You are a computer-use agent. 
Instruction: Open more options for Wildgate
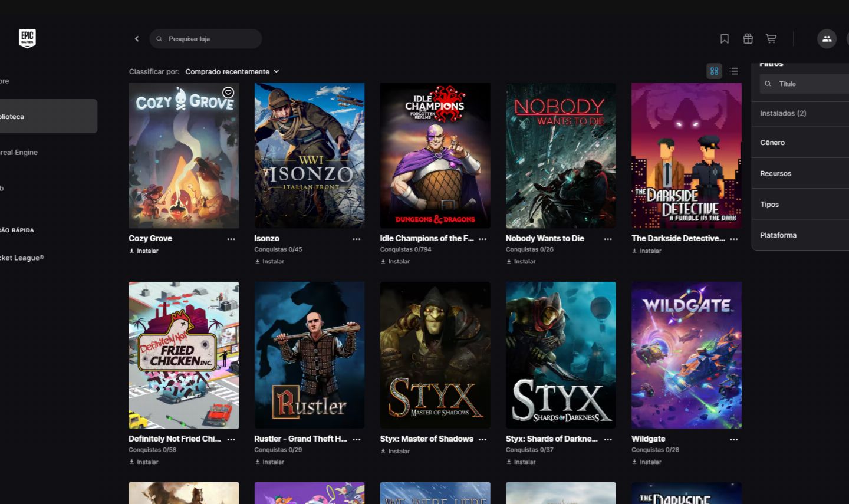click(734, 440)
